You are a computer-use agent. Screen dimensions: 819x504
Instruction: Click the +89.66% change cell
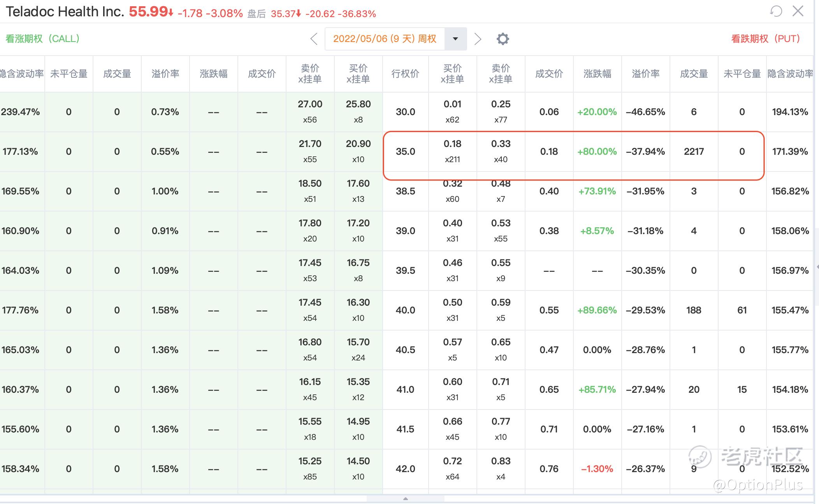[597, 310]
